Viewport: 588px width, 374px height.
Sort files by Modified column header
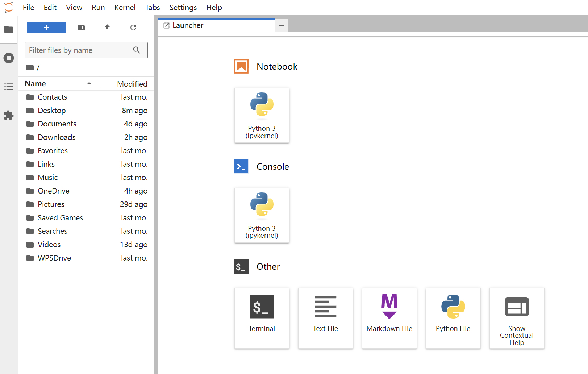pos(132,84)
